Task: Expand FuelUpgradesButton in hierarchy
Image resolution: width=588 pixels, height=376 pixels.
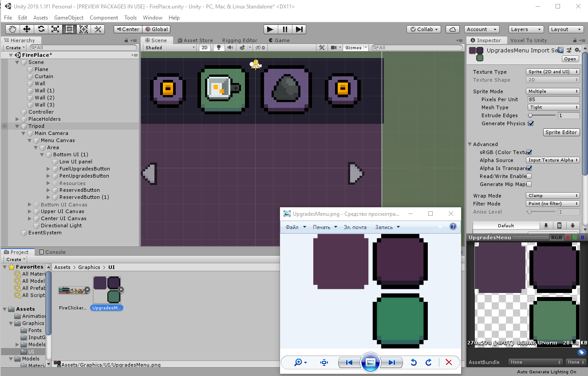Action: [48, 169]
